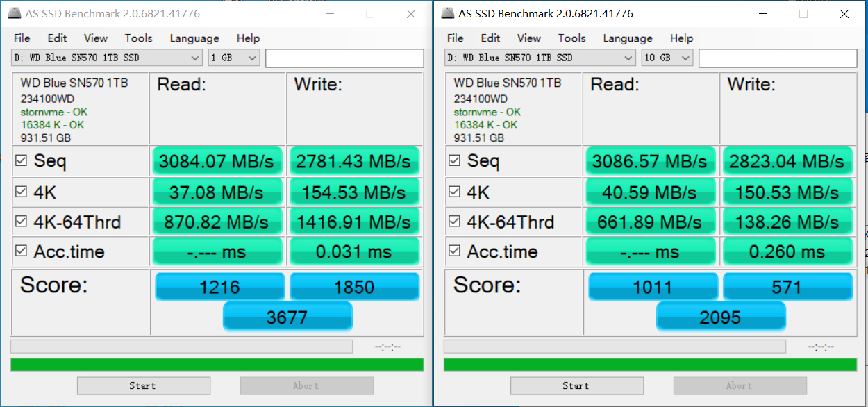Click Abort button in left window

306,386
